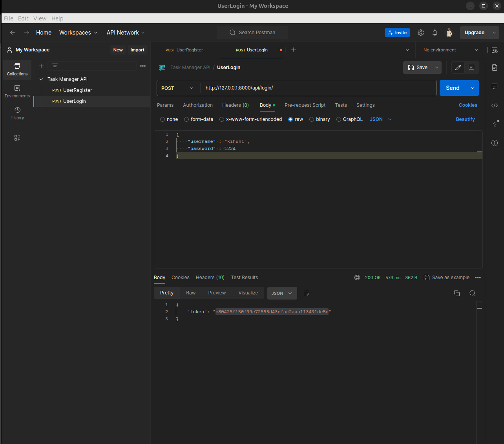The image size is (504, 444).
Task: Open the Help menu
Action: click(x=57, y=18)
